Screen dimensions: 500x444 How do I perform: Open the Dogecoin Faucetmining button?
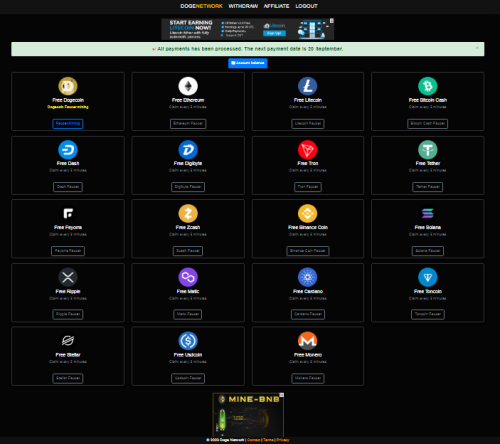[68, 124]
